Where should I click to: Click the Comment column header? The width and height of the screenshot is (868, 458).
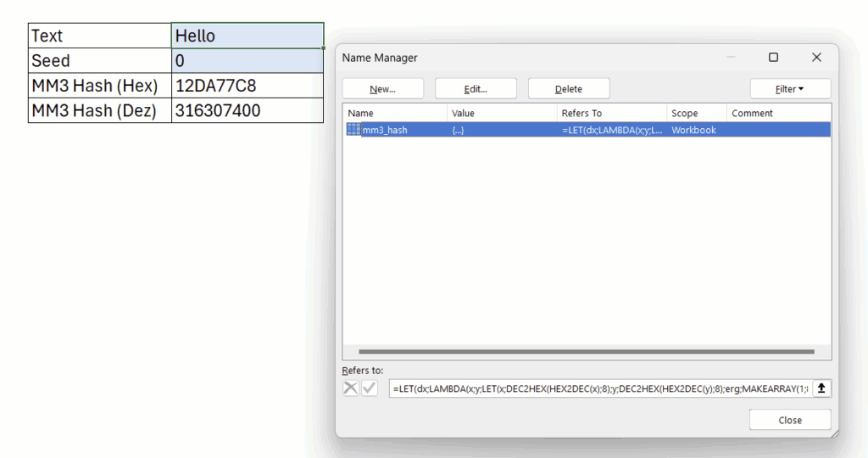[x=776, y=113]
